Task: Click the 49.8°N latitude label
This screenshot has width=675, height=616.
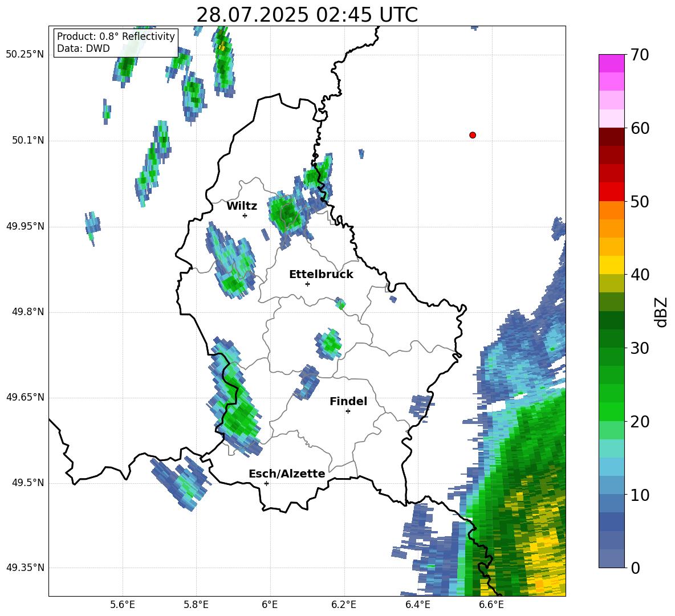Action: click(29, 312)
